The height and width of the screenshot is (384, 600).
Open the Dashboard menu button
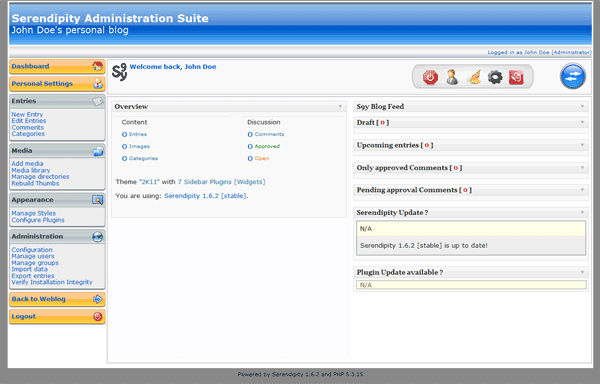click(57, 67)
